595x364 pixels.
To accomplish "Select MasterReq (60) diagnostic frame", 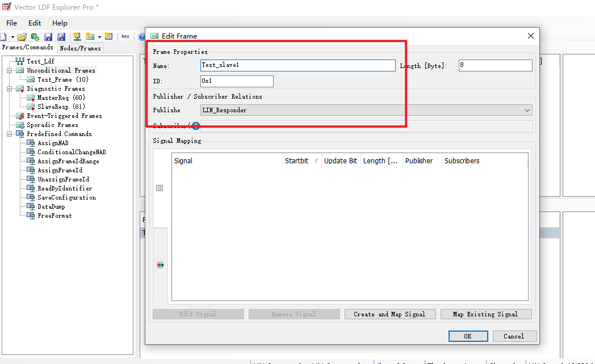I will (61, 98).
